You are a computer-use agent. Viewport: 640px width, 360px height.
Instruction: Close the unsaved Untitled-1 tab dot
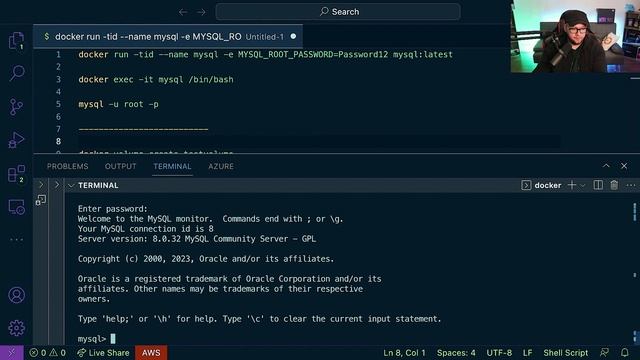pyautogui.click(x=293, y=36)
